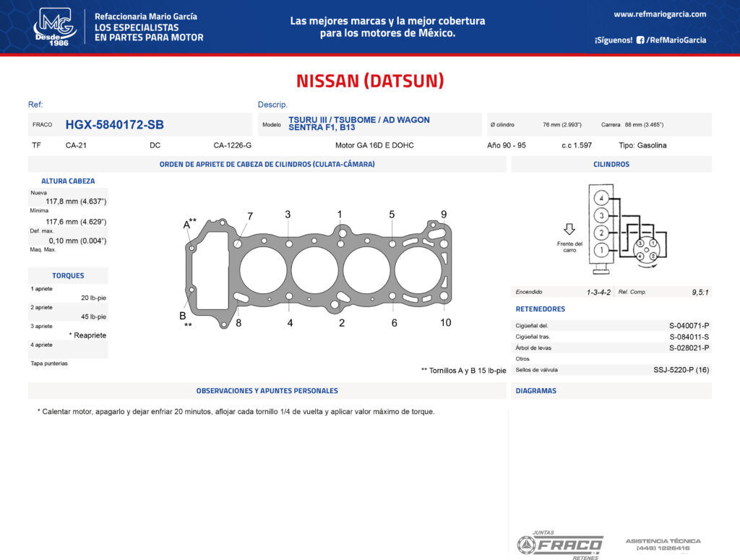Image resolution: width=740 pixels, height=560 pixels.
Task: Click bolt number 10 on head gasket diagram
Action: [445, 323]
